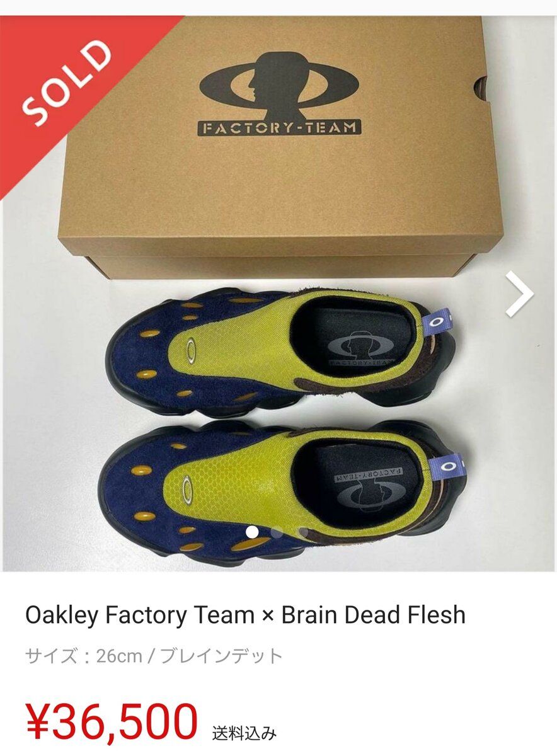Show the next product photo with the right chevron
Viewport: 557px width, 756px height.
coord(519,294)
